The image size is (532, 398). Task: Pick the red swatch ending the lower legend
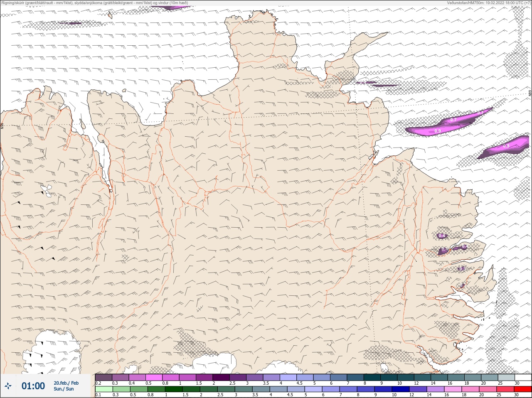point(523,390)
